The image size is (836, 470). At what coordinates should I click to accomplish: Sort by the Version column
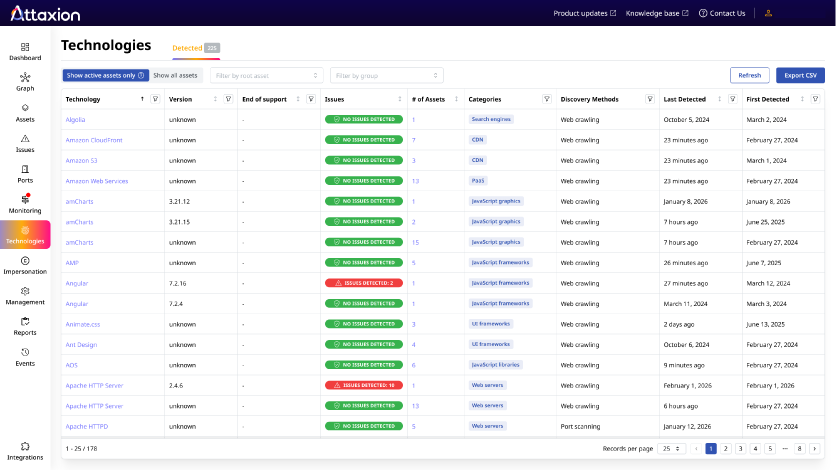215,99
